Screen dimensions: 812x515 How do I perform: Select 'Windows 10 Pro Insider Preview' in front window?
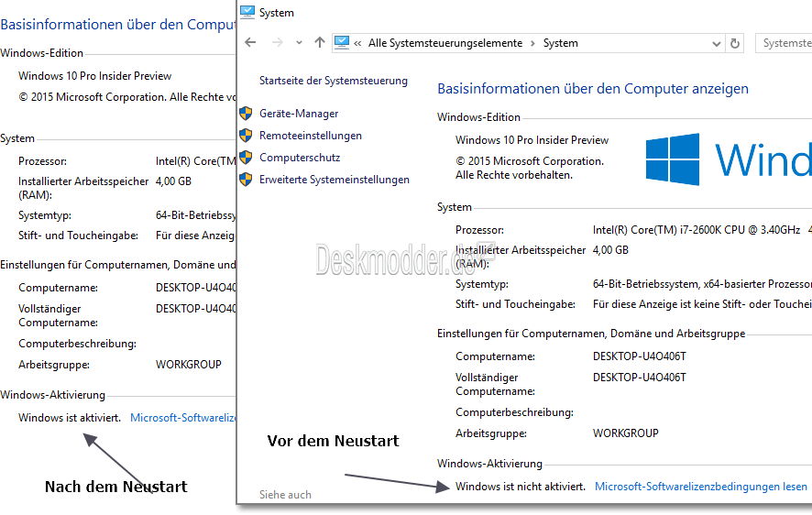click(532, 140)
